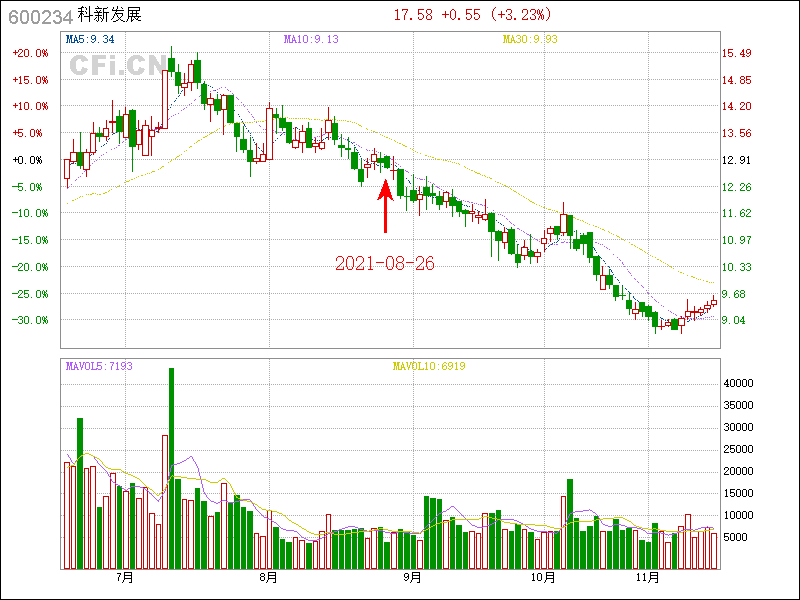This screenshot has height=600, width=800.
Task: Select the MA10:9.13 indicator label
Action: 312,40
